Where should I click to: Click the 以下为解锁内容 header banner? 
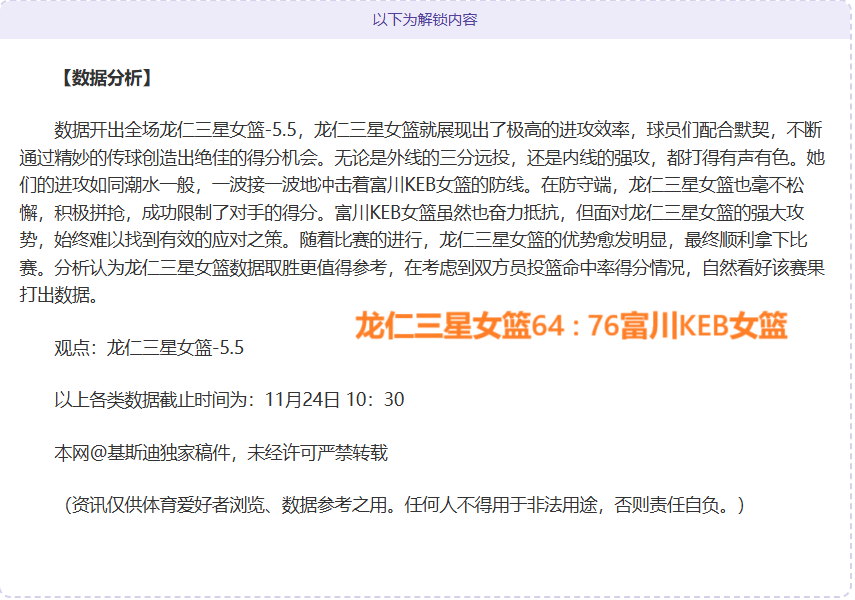click(x=425, y=20)
